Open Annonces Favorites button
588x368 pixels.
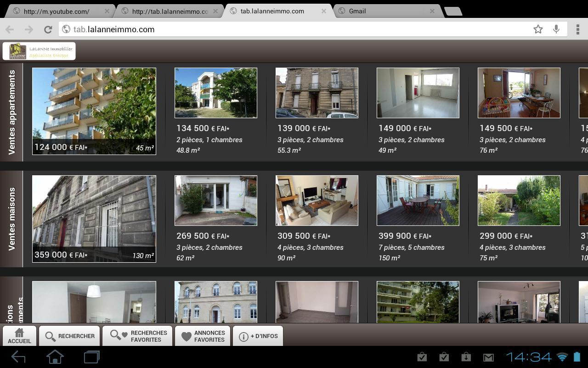pyautogui.click(x=203, y=336)
